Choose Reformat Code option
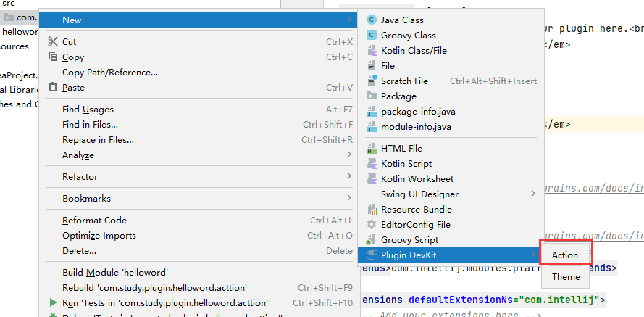Viewport: 644px width, 317px height. point(198,220)
